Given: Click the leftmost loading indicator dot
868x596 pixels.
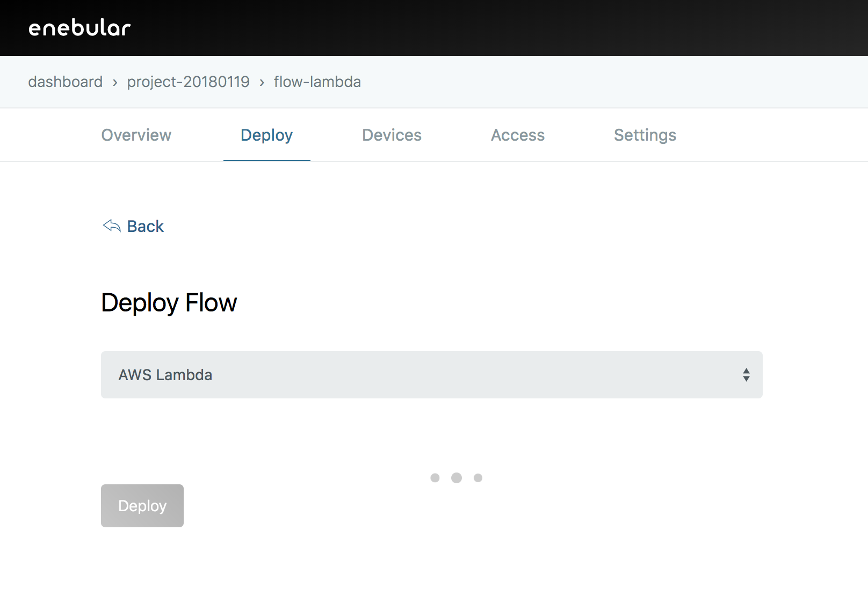Looking at the screenshot, I should [435, 478].
